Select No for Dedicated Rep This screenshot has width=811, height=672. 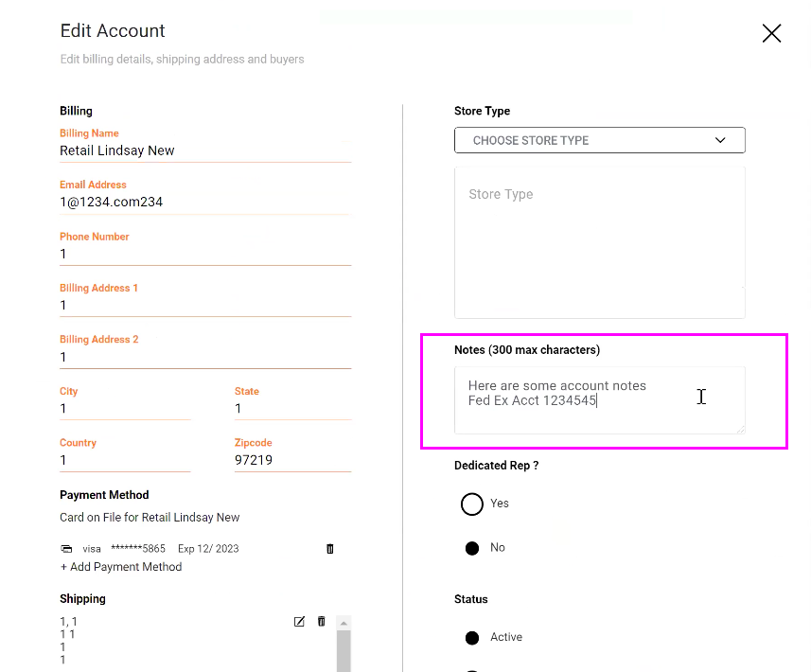pyautogui.click(x=472, y=549)
